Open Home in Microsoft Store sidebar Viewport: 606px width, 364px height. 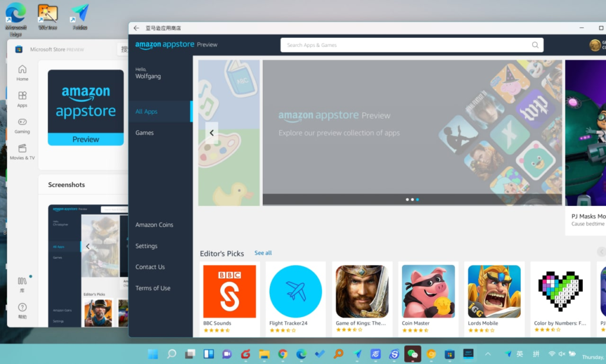click(x=22, y=73)
